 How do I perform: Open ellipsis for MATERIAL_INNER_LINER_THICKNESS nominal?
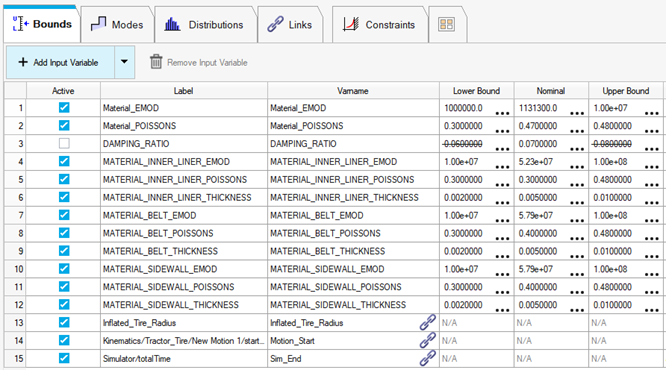pyautogui.click(x=577, y=202)
